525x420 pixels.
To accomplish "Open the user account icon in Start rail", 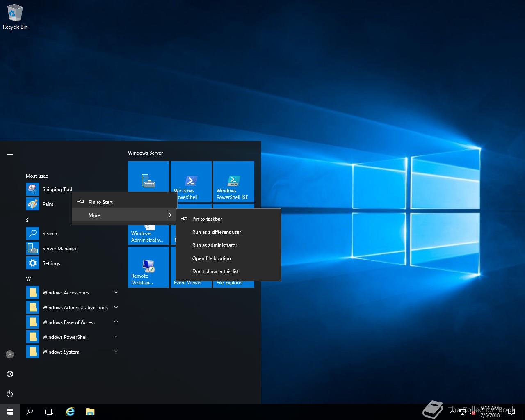I will [x=10, y=354].
